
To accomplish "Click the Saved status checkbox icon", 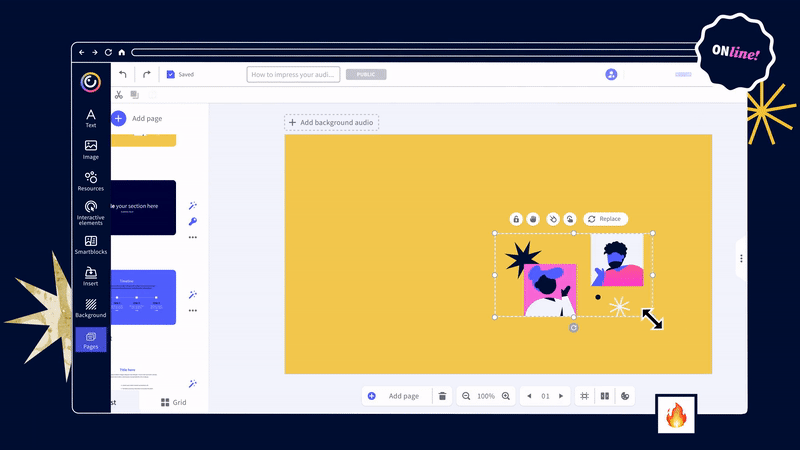I will coord(170,74).
